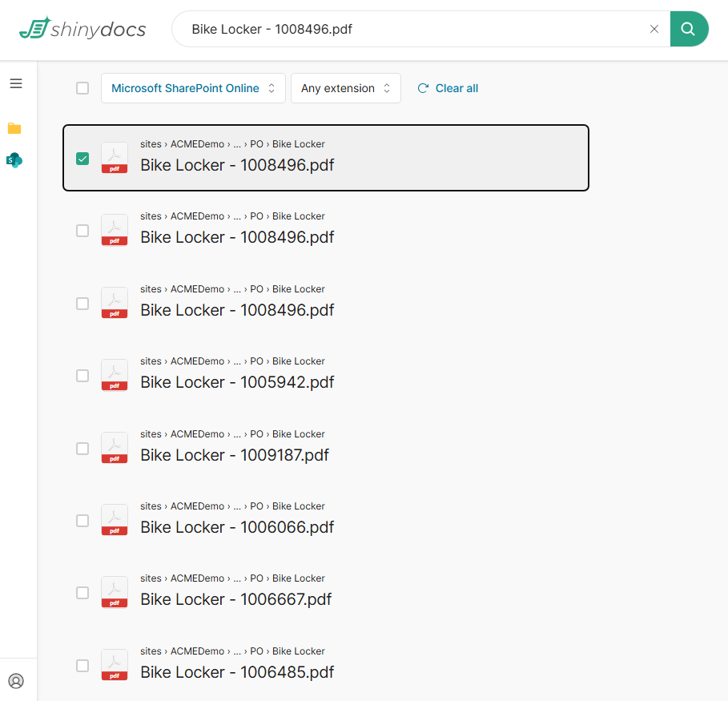728x701 pixels.
Task: Click the PDF icon for Bike Locker - 1005942.pdf
Action: click(x=114, y=375)
